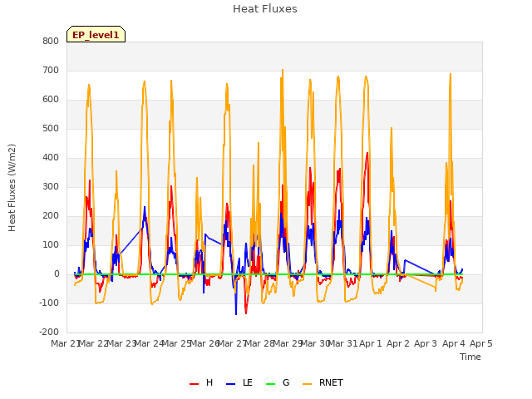Image resolution: width=532 pixels, height=399 pixels.
Task: Click the orange RNET legend color marker
Action: coord(307,384)
